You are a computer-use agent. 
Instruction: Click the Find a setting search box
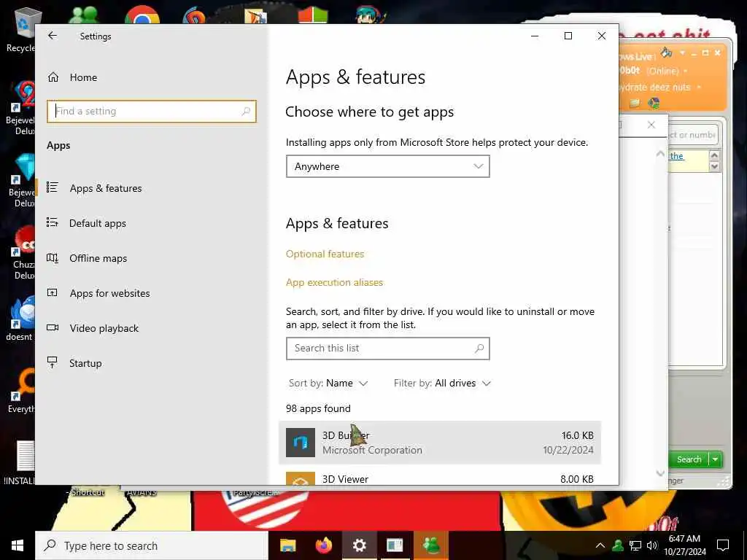coord(152,112)
